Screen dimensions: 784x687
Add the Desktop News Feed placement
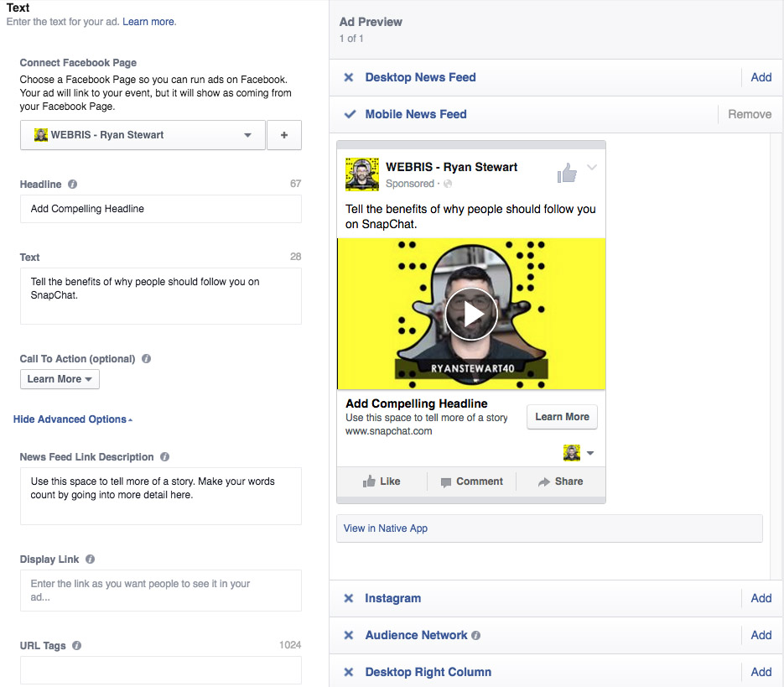(x=761, y=77)
